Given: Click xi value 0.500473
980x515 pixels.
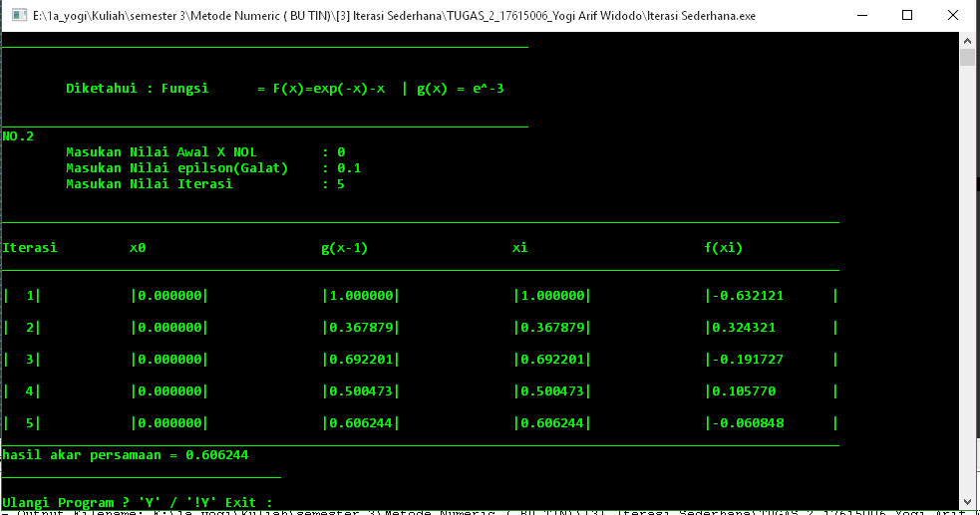Looking at the screenshot, I should pyautogui.click(x=552, y=391).
